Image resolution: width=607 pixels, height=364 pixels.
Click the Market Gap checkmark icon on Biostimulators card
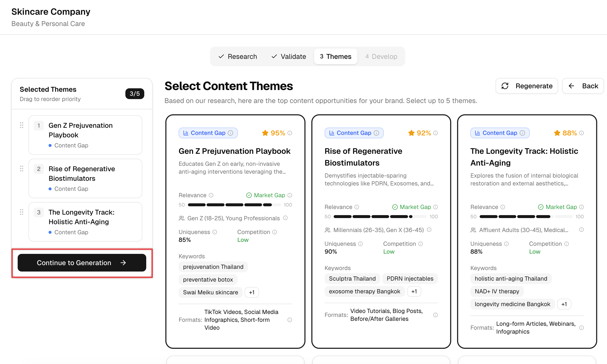click(x=395, y=207)
